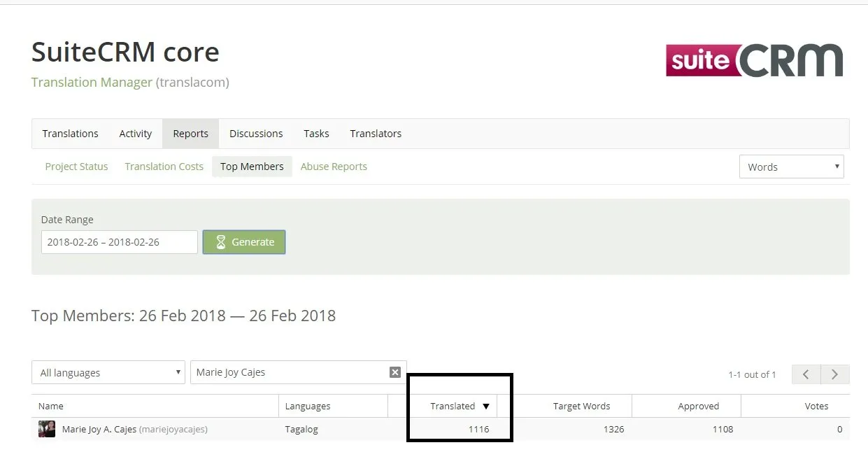This screenshot has height=466, width=868.
Task: Open Project Status report
Action: (x=76, y=167)
